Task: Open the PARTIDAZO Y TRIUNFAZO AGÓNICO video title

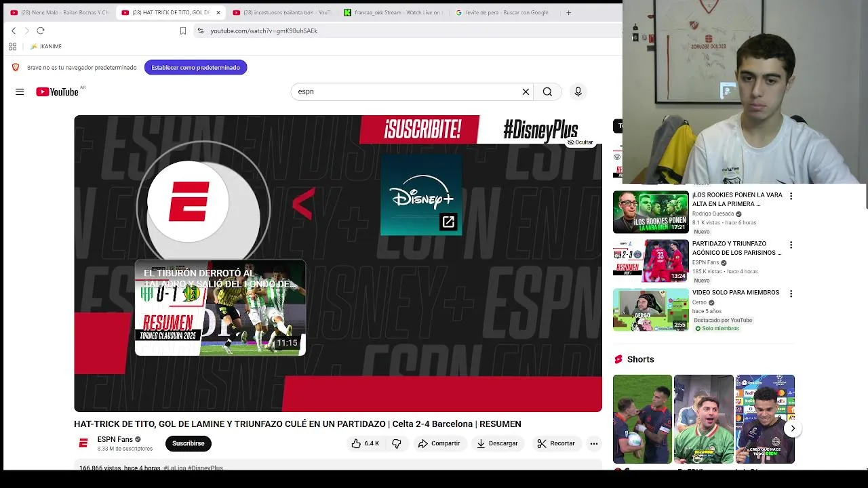Action: [736, 248]
